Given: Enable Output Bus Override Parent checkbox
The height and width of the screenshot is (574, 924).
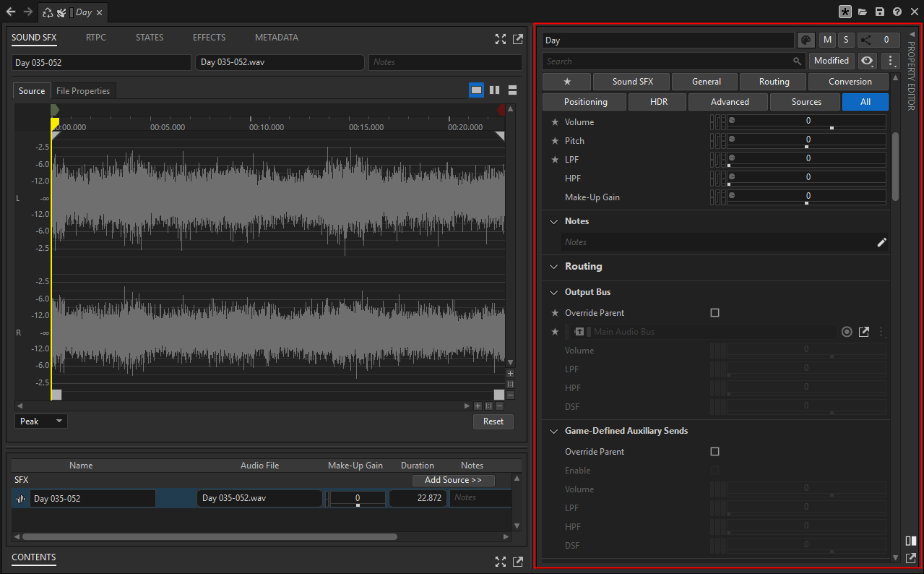Looking at the screenshot, I should [715, 313].
